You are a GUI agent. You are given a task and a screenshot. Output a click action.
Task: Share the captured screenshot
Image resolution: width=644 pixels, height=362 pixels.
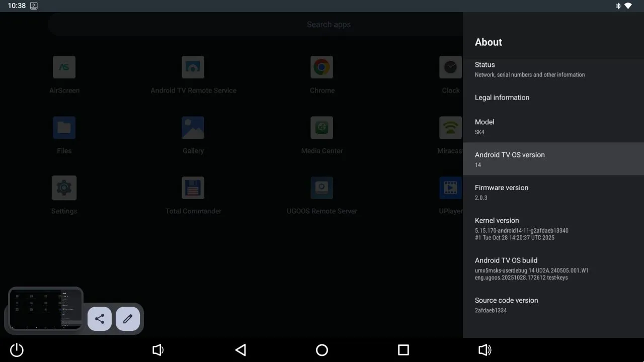pyautogui.click(x=99, y=318)
